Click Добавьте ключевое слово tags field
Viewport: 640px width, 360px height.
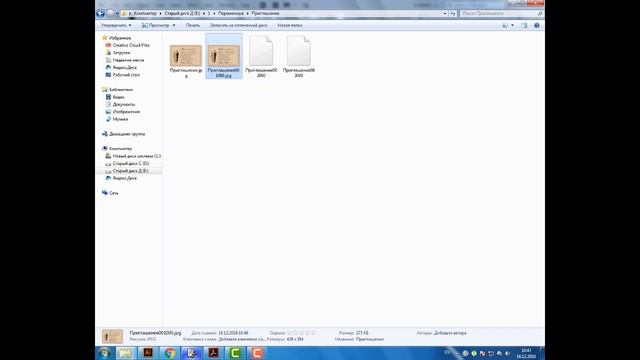pyautogui.click(x=242, y=339)
